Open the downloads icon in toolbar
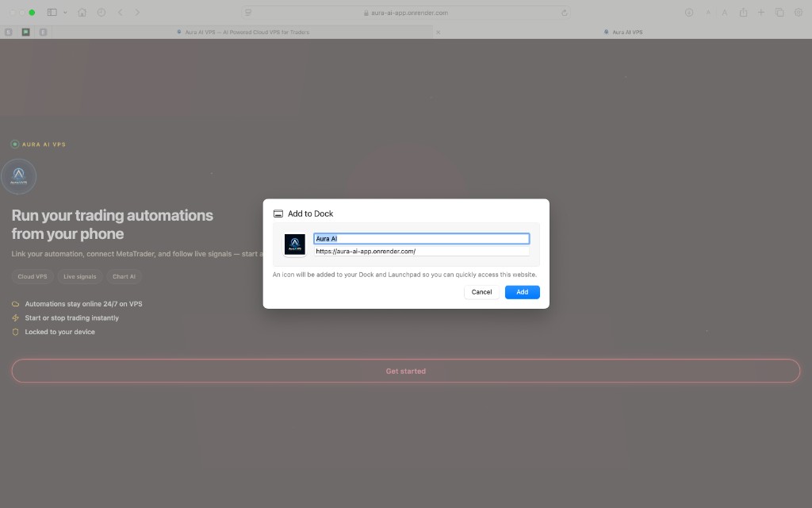The height and width of the screenshot is (508, 812). click(x=689, y=13)
